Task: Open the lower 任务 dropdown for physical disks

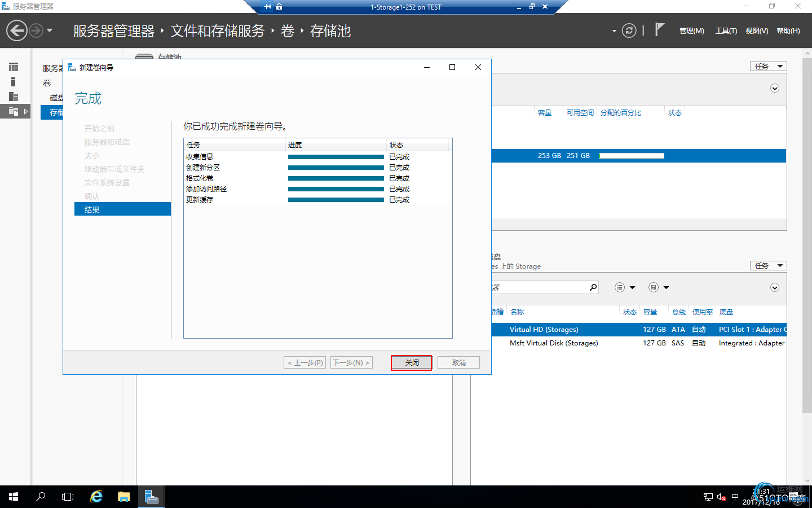Action: [x=768, y=266]
